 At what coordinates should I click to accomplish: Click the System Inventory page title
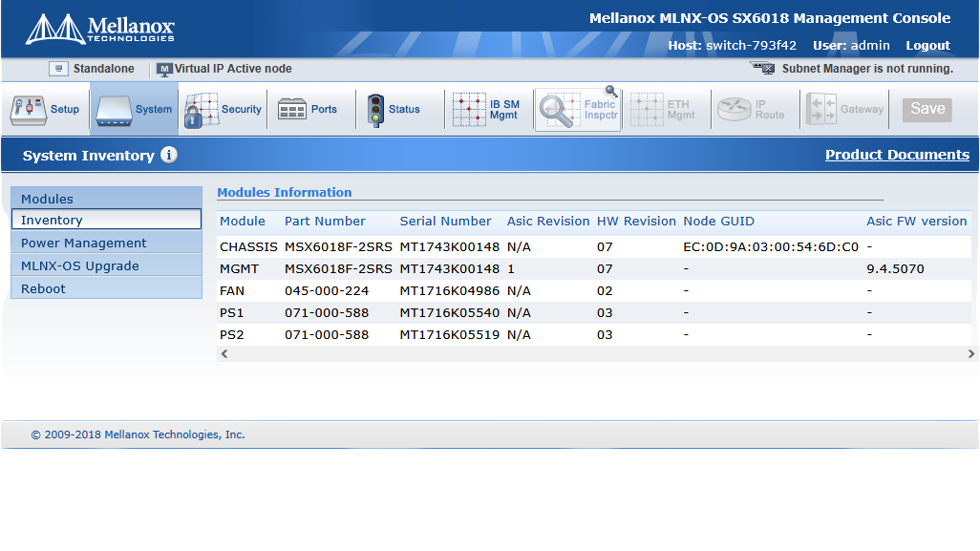88,156
